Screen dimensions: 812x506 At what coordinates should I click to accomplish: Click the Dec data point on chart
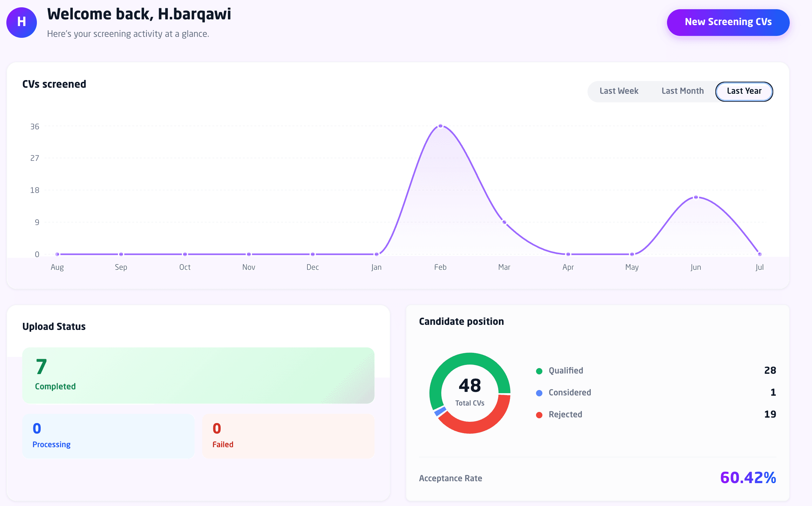pyautogui.click(x=313, y=254)
